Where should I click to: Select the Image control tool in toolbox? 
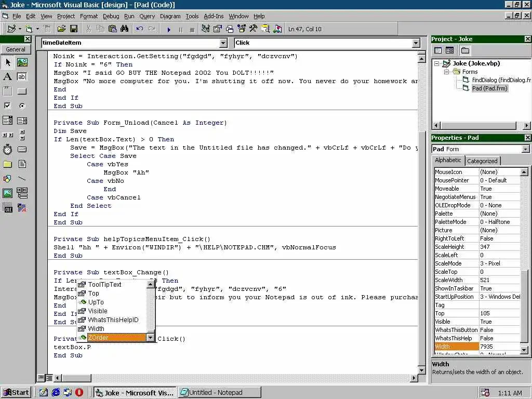7,193
